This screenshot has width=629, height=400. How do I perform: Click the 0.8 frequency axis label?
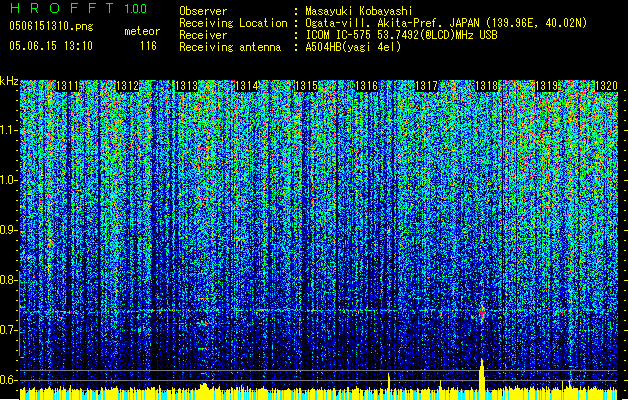(x=9, y=280)
